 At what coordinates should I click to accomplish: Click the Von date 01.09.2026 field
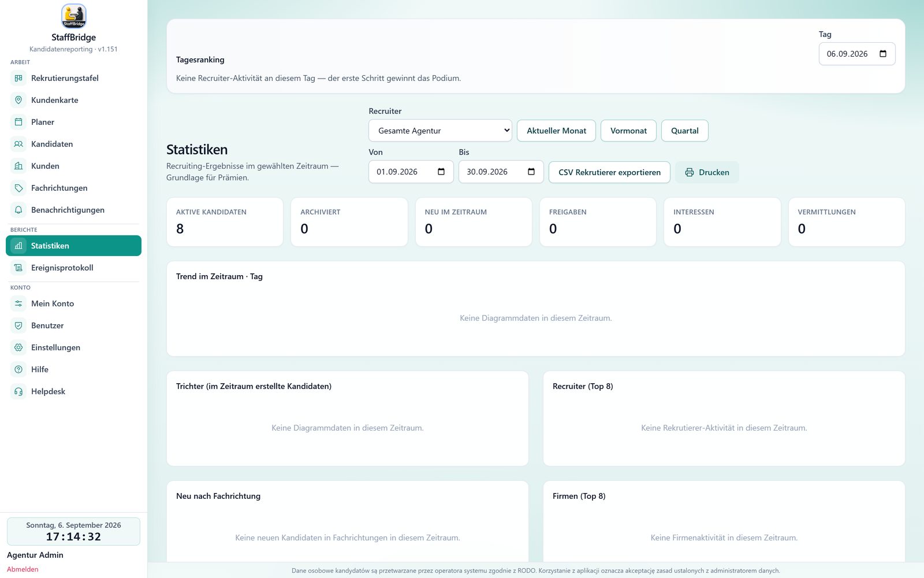pos(411,172)
